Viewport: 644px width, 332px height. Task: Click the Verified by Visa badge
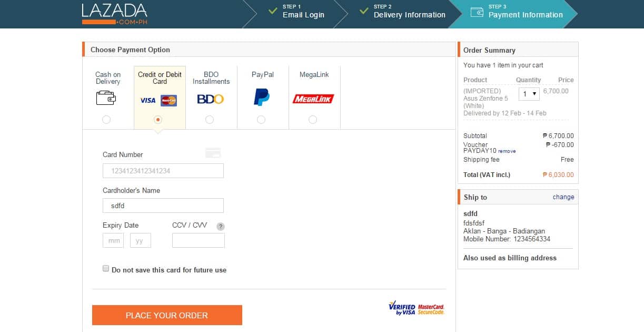coord(402,308)
